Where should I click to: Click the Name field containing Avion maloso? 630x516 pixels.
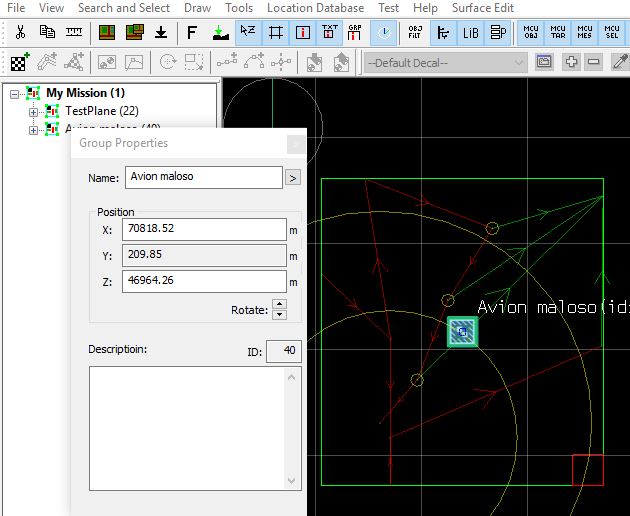coord(204,177)
